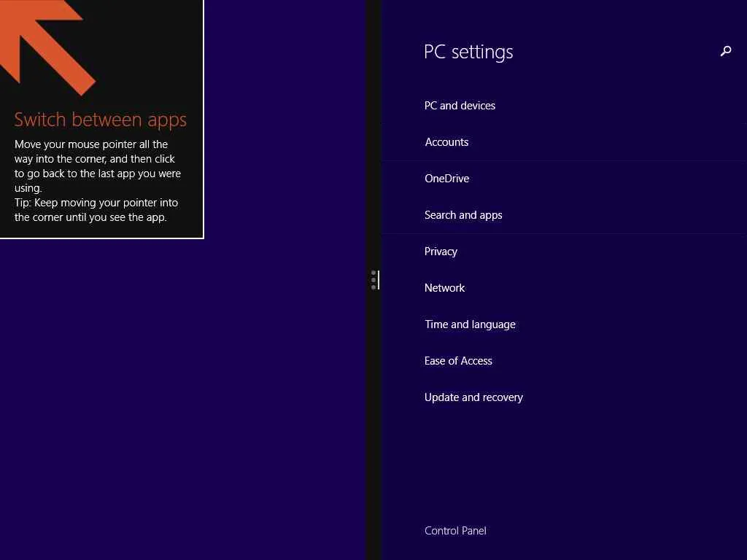Click the search magnifier icon in PC settings
The width and height of the screenshot is (747, 560).
tap(726, 51)
